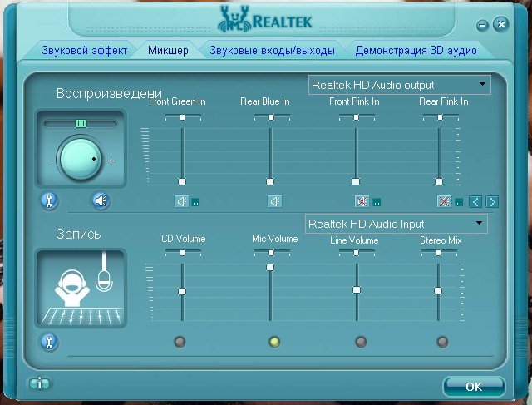Click the Rear Pink In volume handle
This screenshot has height=405, width=532.
tap(439, 181)
